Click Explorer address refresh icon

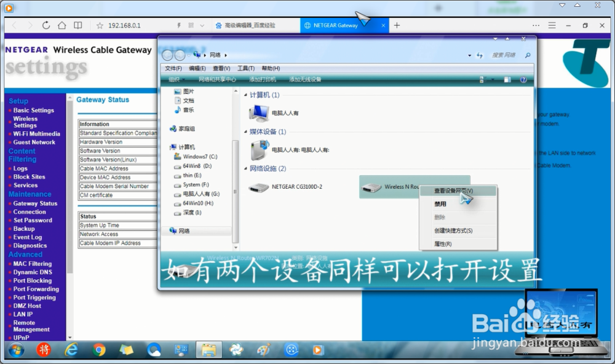coord(480,55)
